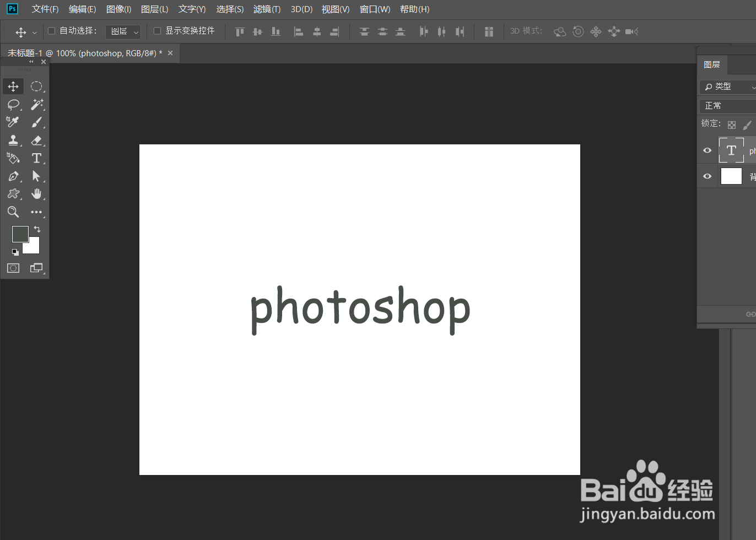This screenshot has height=540, width=756.
Task: Open the Move tool preset picker arrow
Action: [35, 33]
